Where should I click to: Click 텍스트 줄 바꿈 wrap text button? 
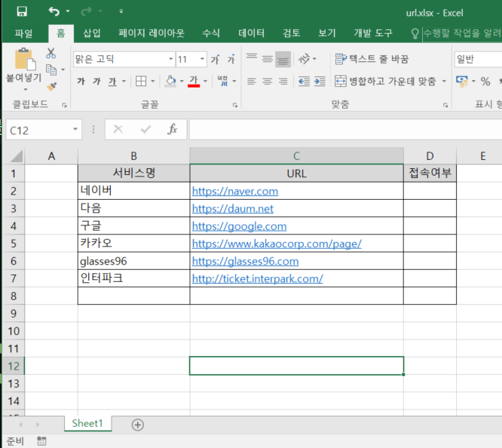tap(372, 59)
